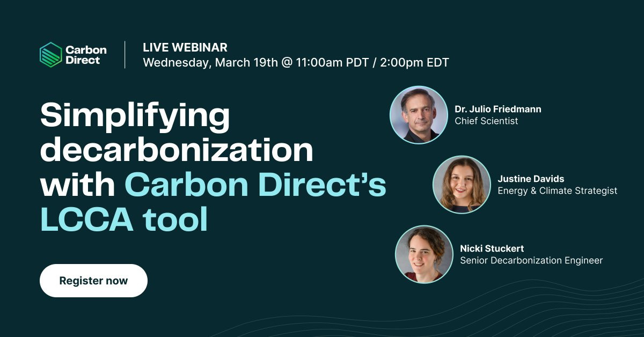The width and height of the screenshot is (644, 337).
Task: Click the name Justine Davids
Action: tap(531, 179)
